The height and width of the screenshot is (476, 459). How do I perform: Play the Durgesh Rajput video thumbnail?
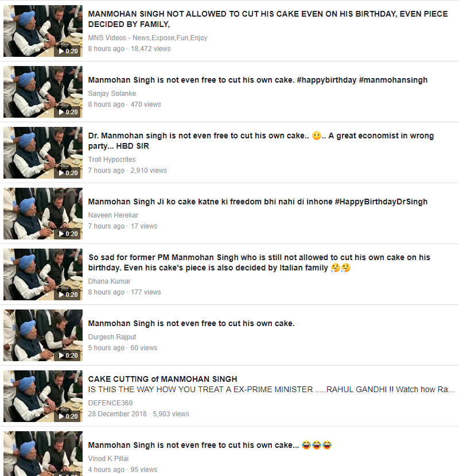tap(43, 335)
